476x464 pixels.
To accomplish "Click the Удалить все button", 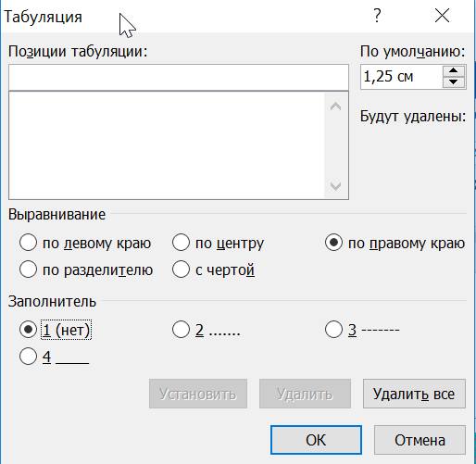I will [x=414, y=394].
